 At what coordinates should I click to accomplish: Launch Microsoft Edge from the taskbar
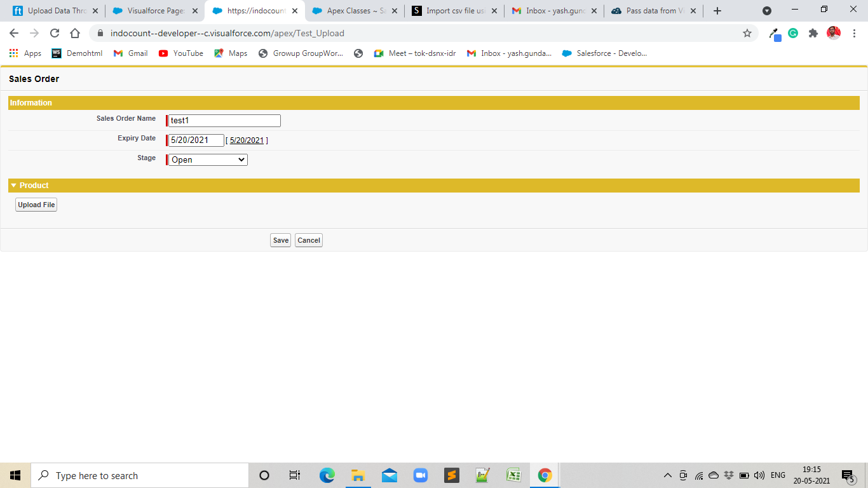click(327, 475)
